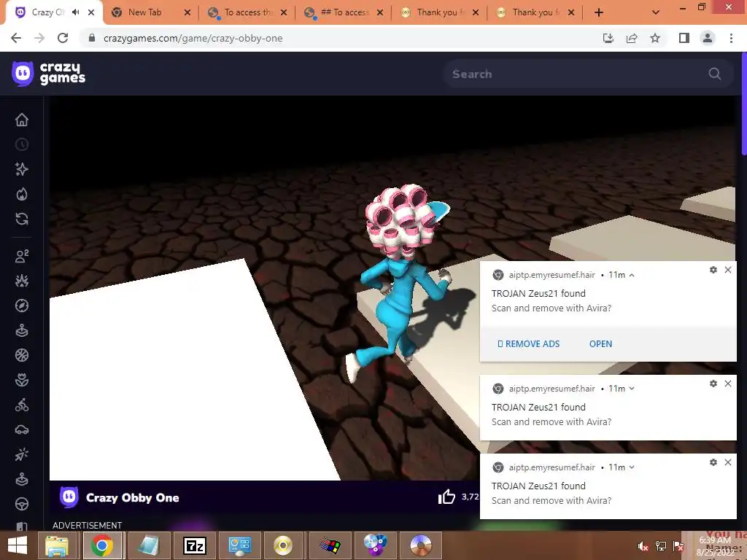Screen dimensions: 747x560
Task: Dismiss the third Trojan notification
Action: pyautogui.click(x=728, y=462)
